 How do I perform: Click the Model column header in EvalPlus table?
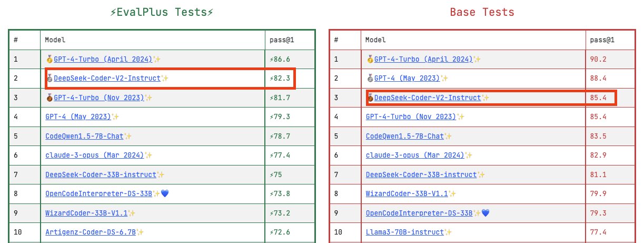pos(55,40)
